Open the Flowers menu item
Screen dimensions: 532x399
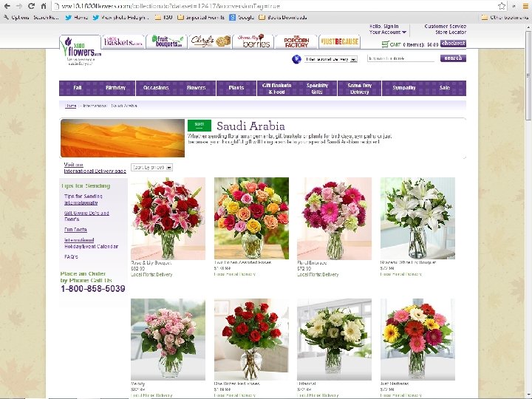point(196,88)
